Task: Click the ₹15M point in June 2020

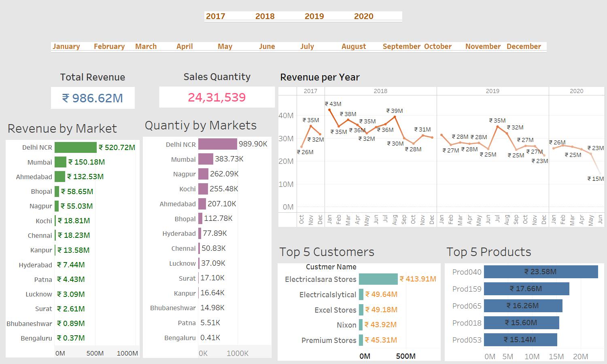Action: [x=600, y=174]
